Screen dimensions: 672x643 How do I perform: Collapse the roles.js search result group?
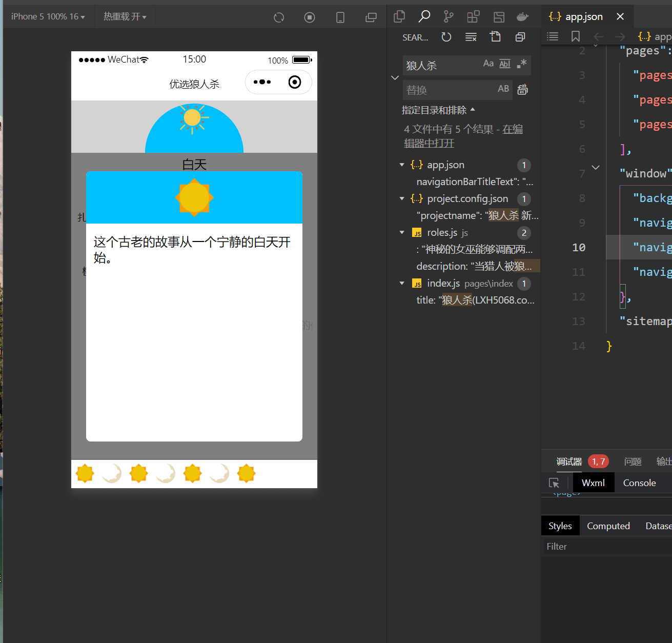(402, 232)
